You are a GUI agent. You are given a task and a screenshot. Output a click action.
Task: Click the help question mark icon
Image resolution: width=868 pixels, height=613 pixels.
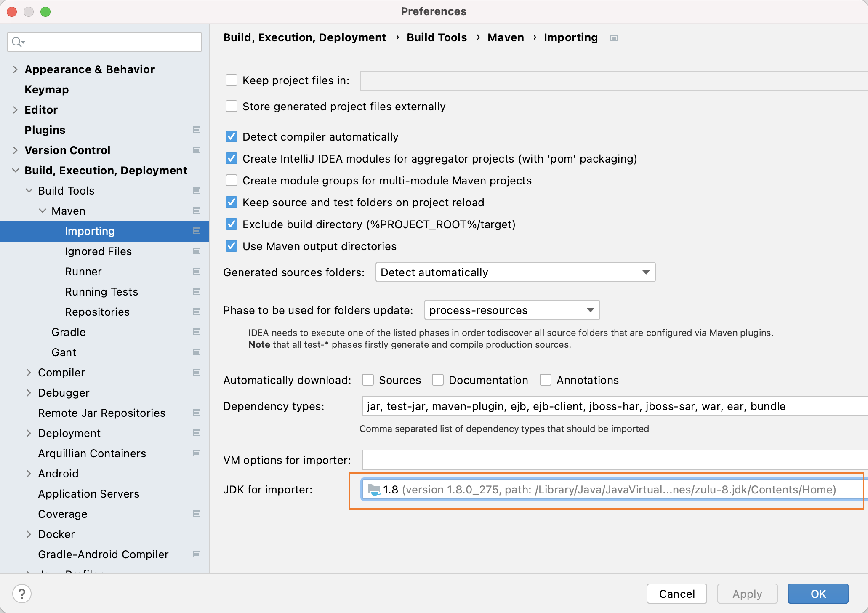coord(22,594)
